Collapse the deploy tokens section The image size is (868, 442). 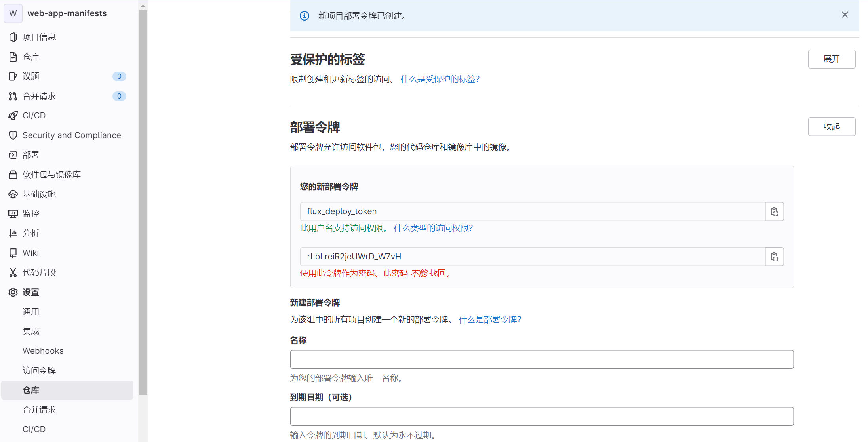(x=831, y=127)
